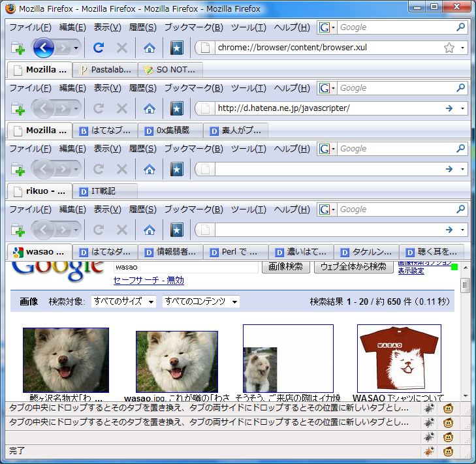
Task: Open dog thumbnail above wasao.jpg caption
Action: tap(177, 362)
